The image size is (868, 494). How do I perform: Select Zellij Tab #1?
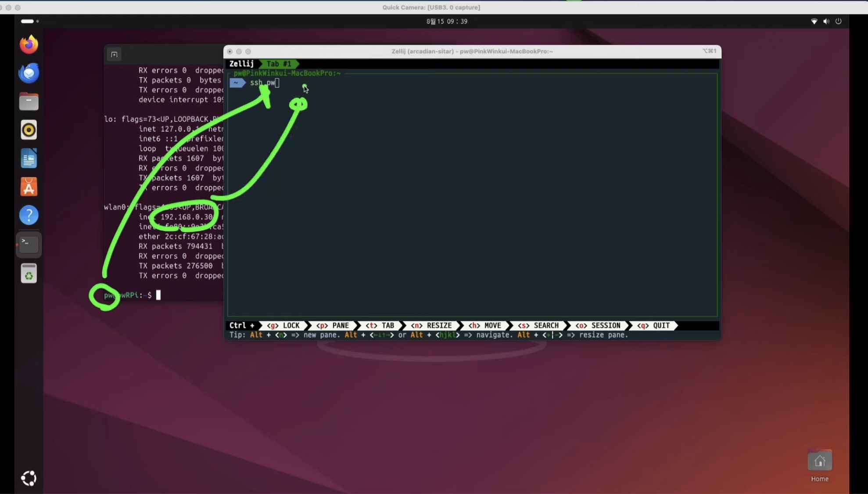[279, 64]
